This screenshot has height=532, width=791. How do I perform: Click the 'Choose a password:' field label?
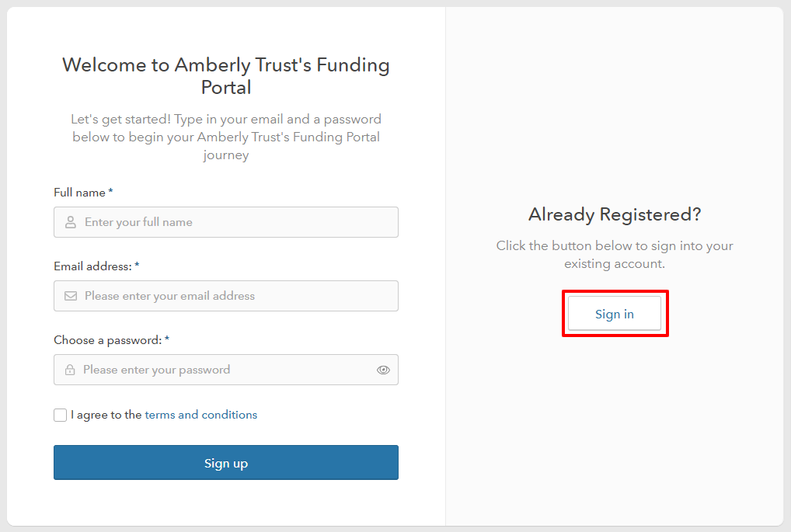tap(107, 340)
